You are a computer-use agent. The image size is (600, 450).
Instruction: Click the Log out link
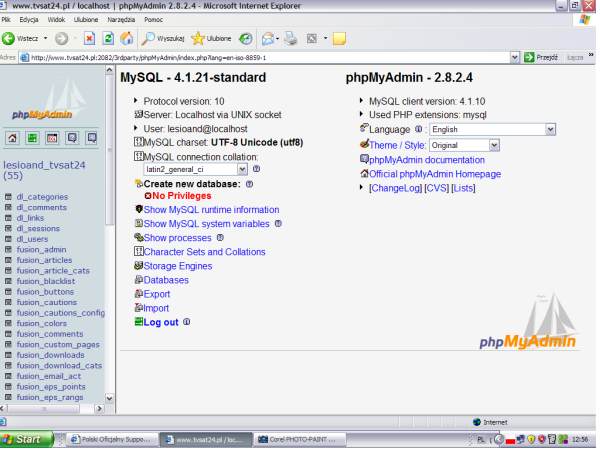pyautogui.click(x=161, y=322)
